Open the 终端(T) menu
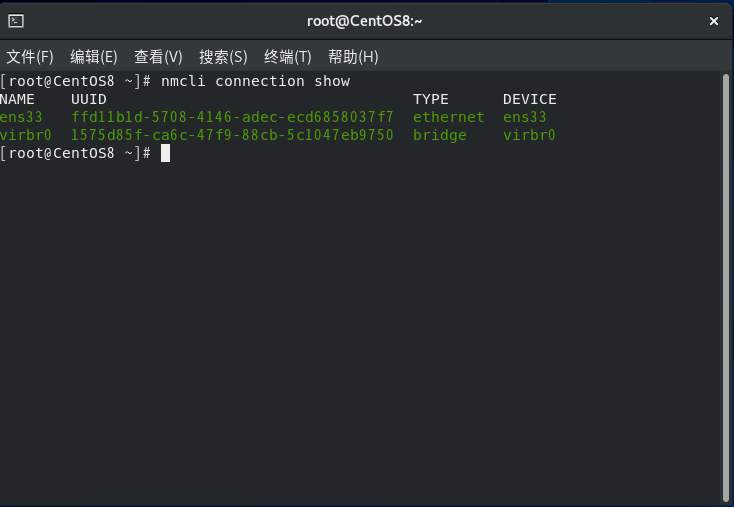734x507 pixels. [x=287, y=57]
